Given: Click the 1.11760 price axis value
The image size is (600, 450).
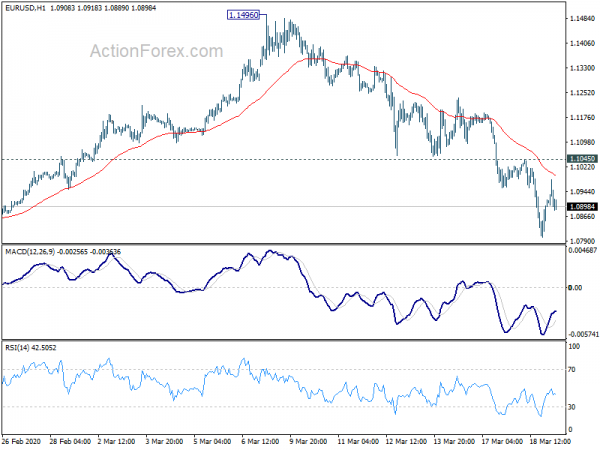Looking at the screenshot, I should [x=582, y=117].
